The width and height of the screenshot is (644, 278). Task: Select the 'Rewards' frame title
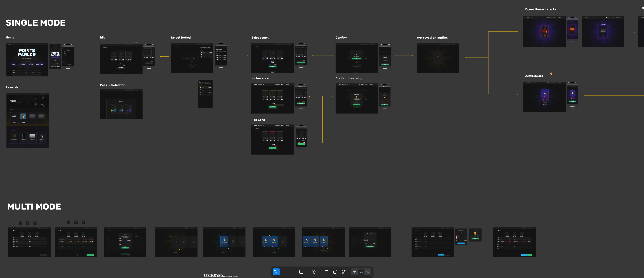pos(12,87)
